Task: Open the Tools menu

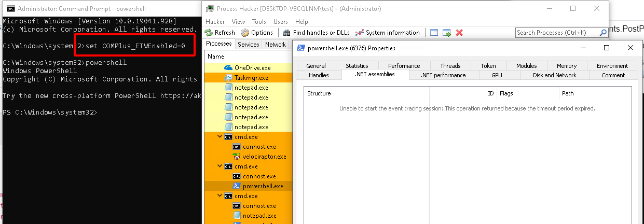Action: (x=259, y=22)
